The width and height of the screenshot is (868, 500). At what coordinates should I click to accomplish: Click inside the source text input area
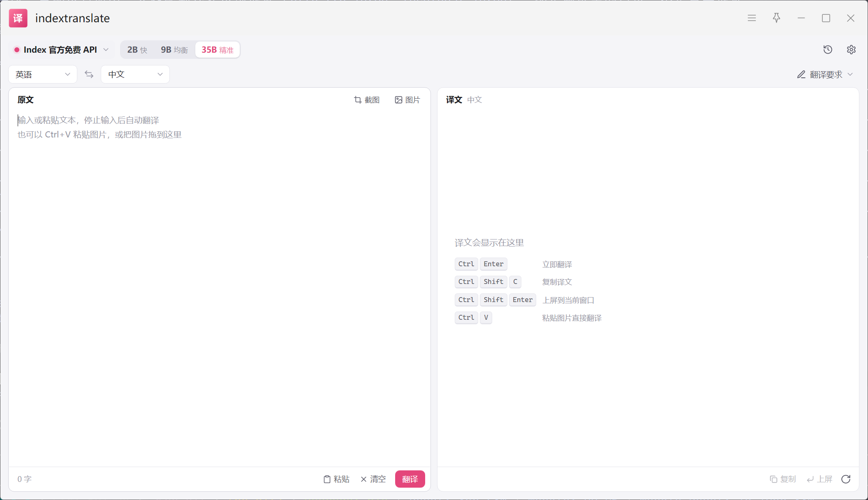pyautogui.click(x=219, y=288)
